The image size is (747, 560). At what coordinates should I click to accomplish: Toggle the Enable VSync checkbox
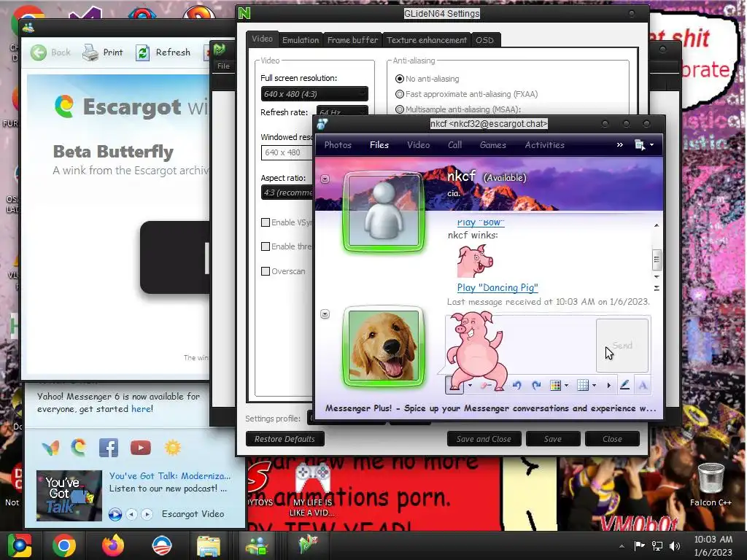click(266, 222)
